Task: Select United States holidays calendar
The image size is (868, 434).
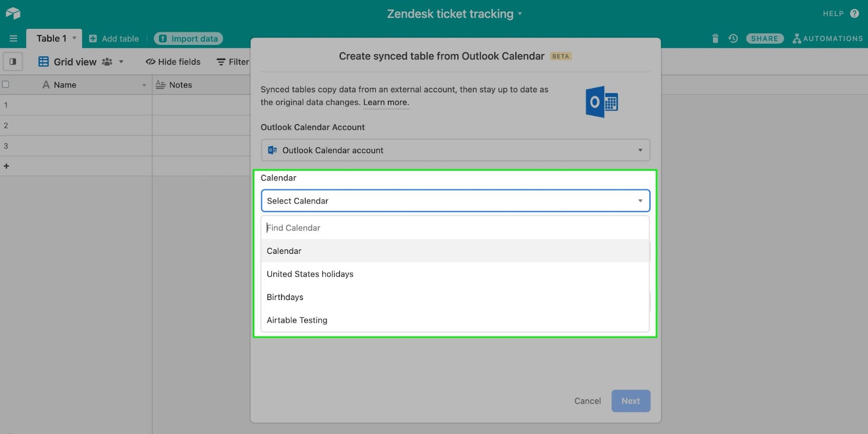Action: click(455, 274)
